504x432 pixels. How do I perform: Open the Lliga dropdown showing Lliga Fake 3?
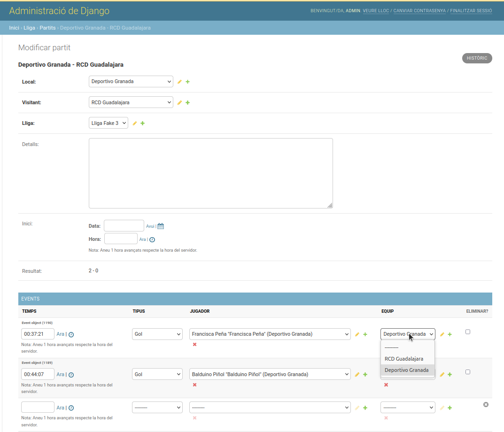[108, 123]
